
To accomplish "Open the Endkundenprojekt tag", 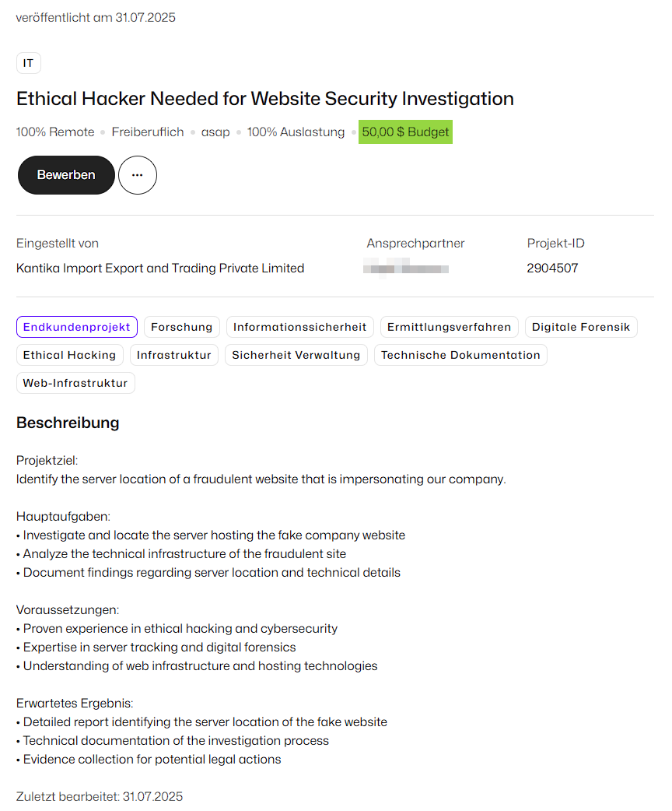I will [77, 327].
